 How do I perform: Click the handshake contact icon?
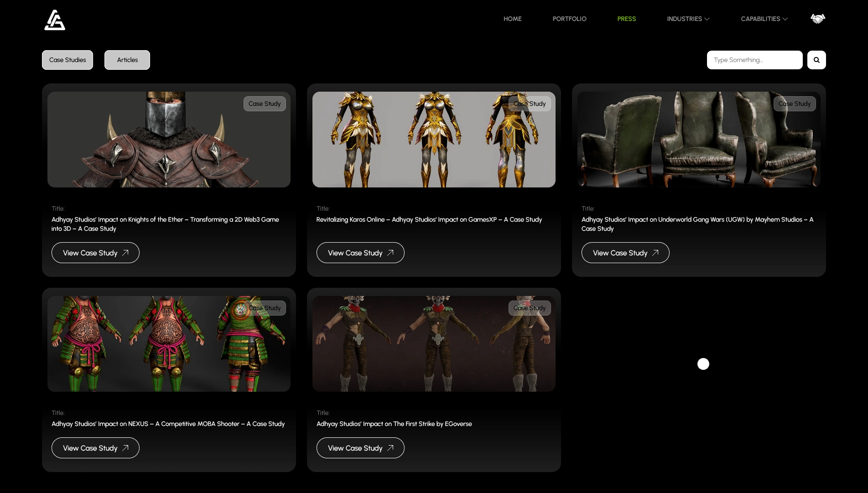tap(818, 19)
